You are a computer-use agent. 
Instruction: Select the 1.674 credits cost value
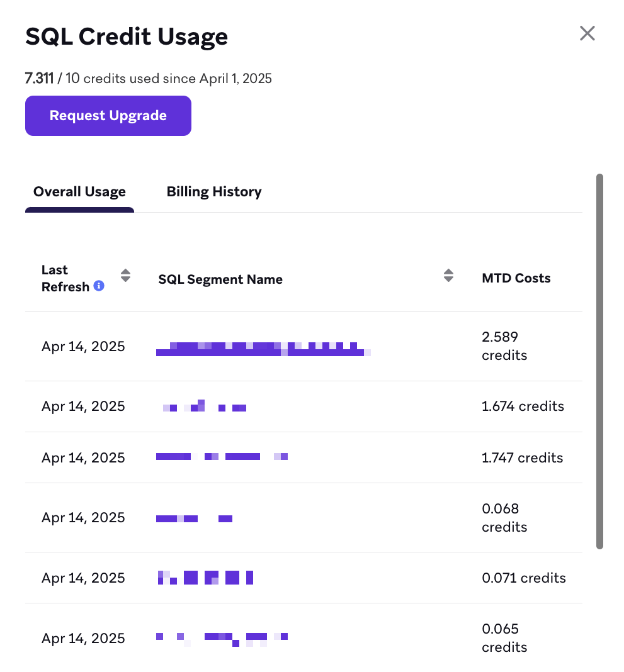[523, 406]
